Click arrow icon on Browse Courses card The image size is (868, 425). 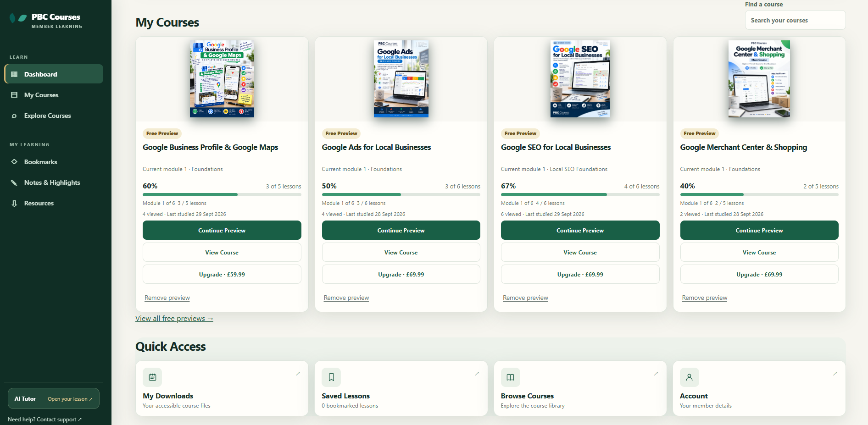pos(656,374)
